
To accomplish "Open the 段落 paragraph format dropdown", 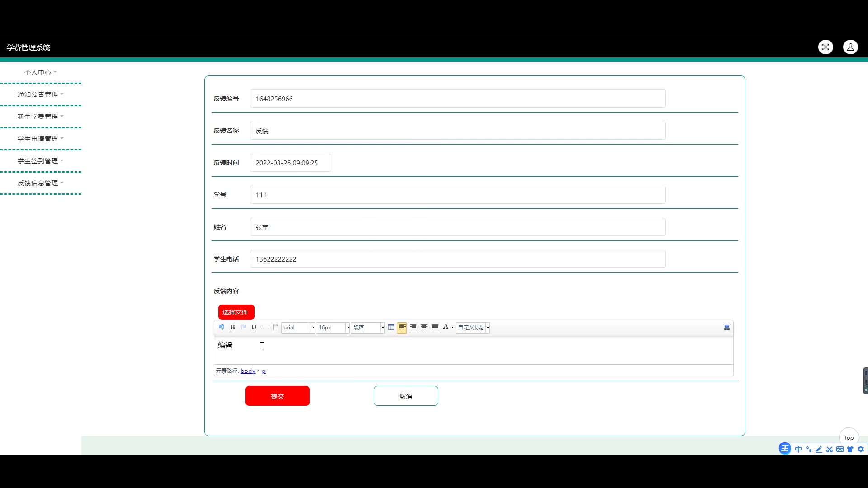I will 368,327.
